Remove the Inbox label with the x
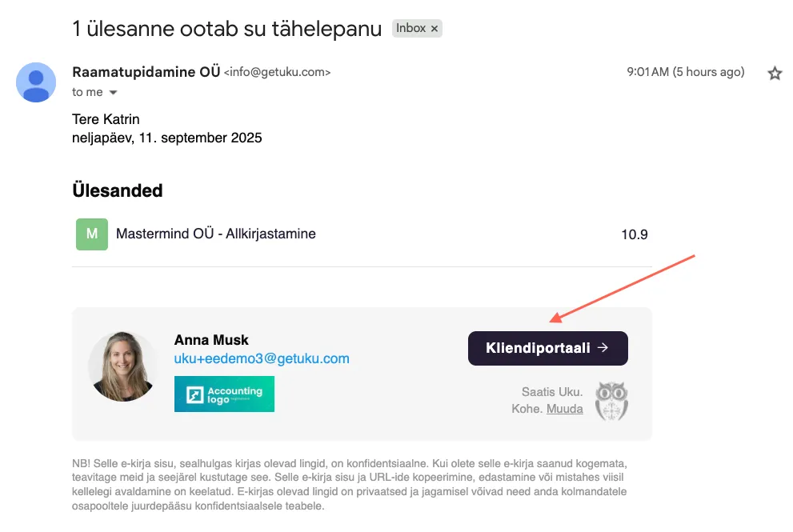 [x=435, y=29]
